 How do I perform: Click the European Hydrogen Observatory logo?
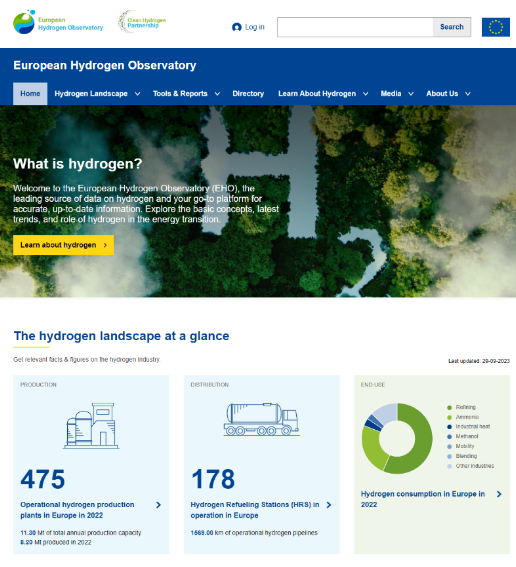click(58, 22)
